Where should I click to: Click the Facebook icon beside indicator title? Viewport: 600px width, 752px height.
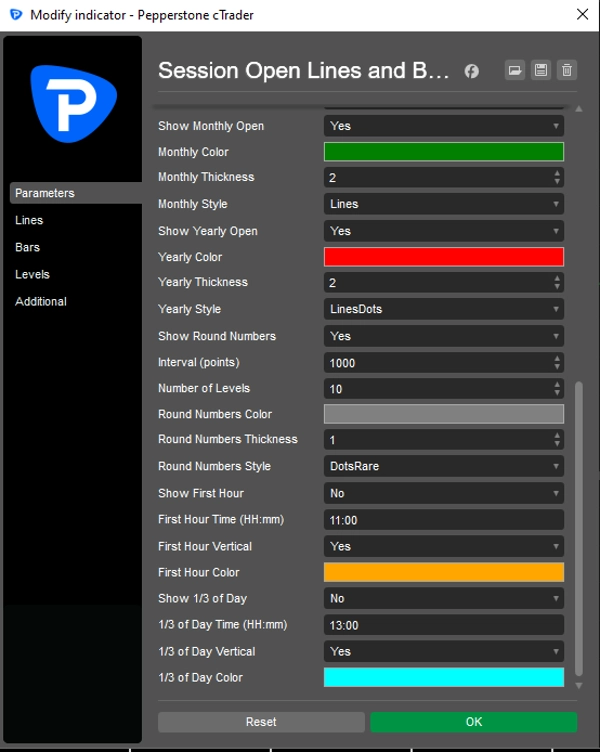click(x=471, y=71)
